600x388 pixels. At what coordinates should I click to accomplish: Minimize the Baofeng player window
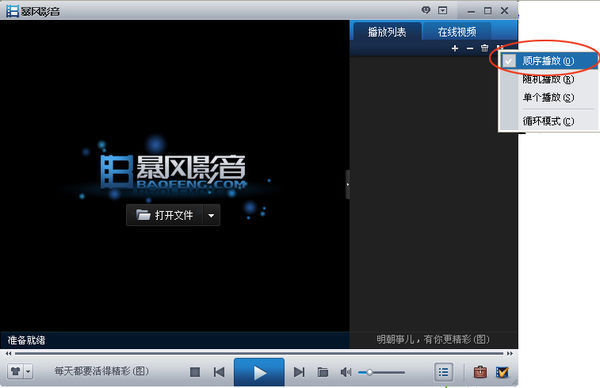471,11
